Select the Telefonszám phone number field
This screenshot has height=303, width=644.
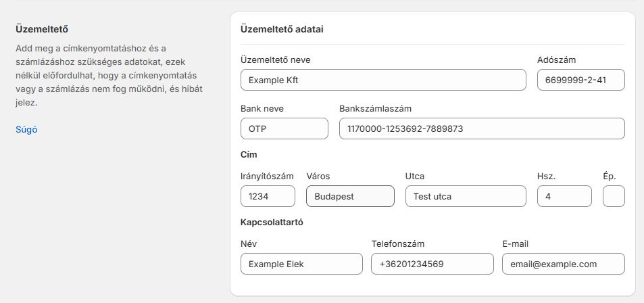click(x=432, y=264)
